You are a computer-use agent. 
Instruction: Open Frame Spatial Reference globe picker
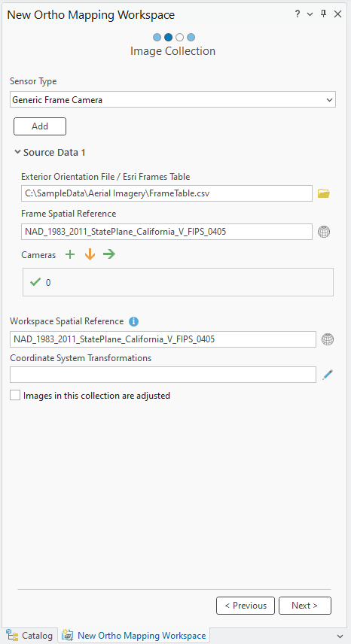(x=324, y=232)
